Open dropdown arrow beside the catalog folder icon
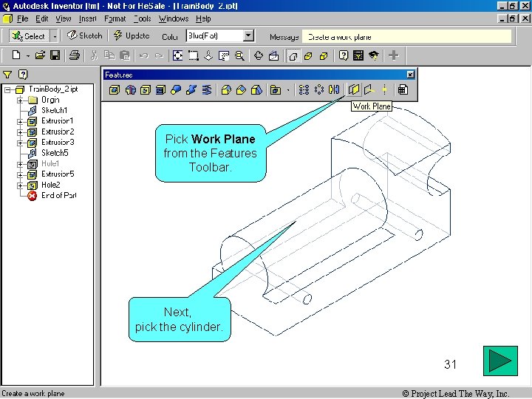 click(x=288, y=90)
